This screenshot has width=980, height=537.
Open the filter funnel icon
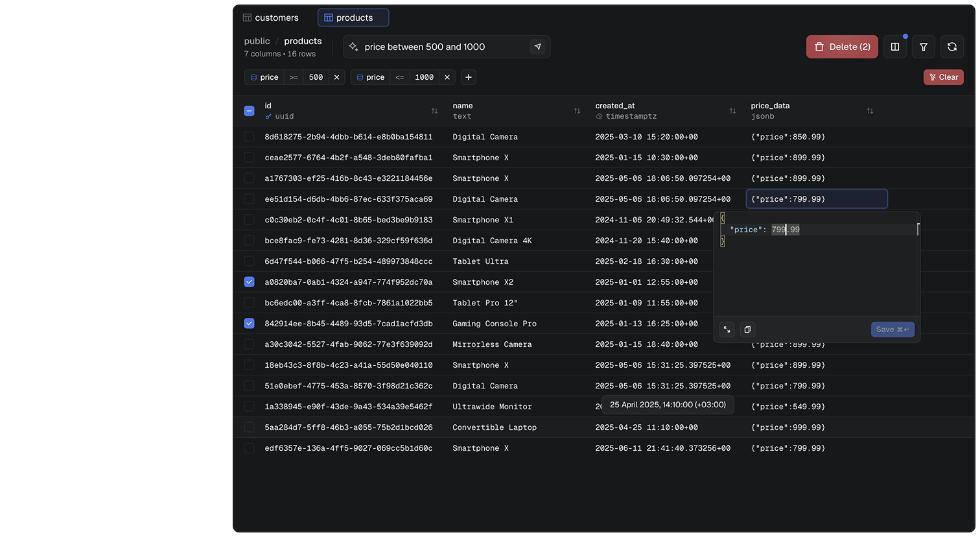(923, 47)
